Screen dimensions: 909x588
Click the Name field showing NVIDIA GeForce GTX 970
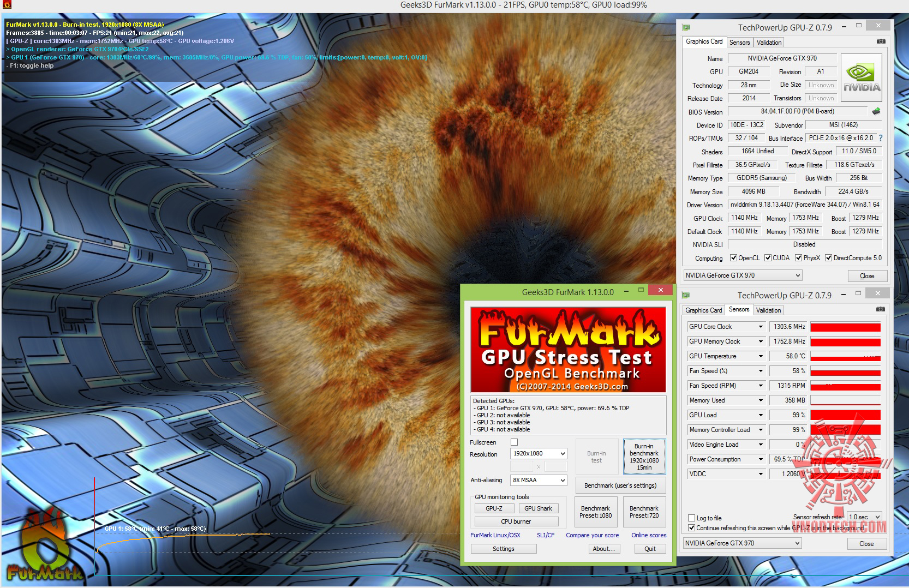(782, 58)
